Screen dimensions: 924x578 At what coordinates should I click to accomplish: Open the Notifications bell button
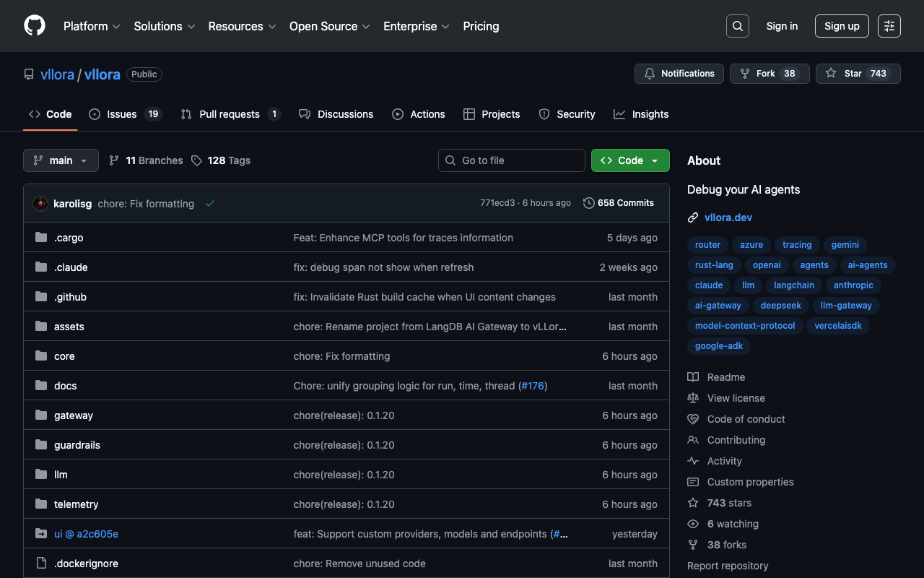[679, 74]
